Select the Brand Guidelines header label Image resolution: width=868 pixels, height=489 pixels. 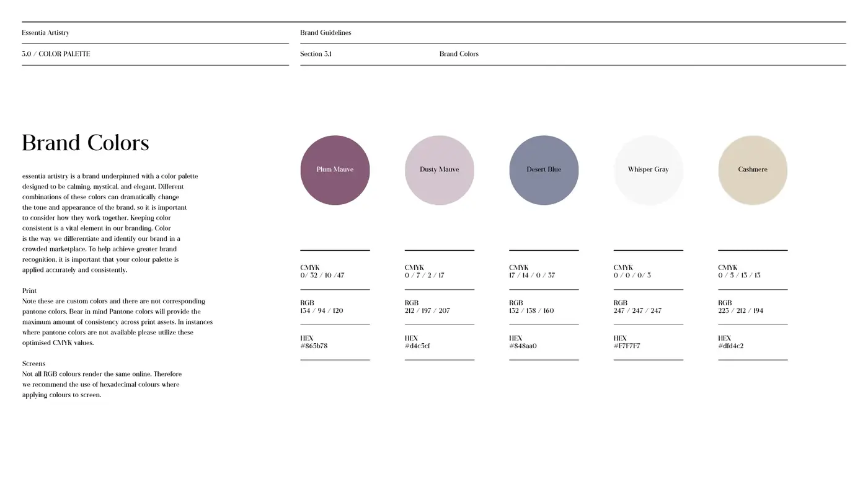[x=325, y=33]
